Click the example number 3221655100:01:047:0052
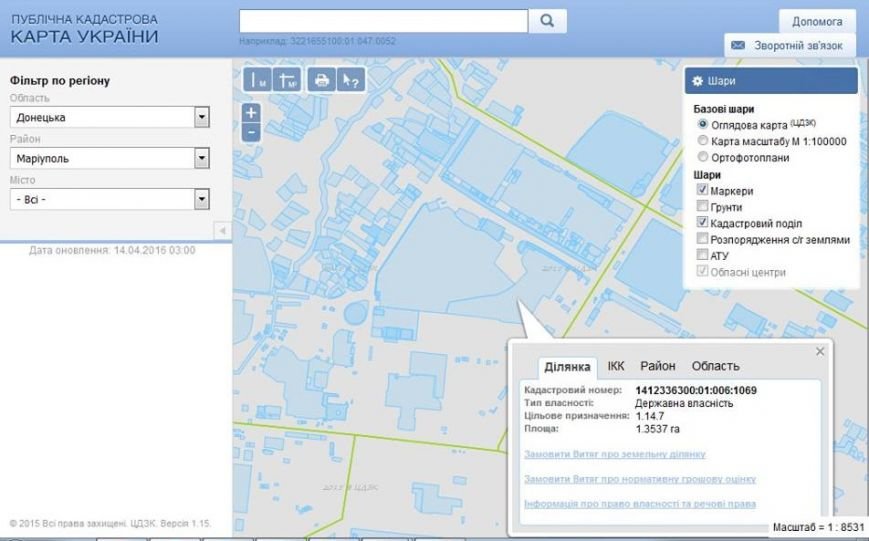The width and height of the screenshot is (869, 541). 343,41
